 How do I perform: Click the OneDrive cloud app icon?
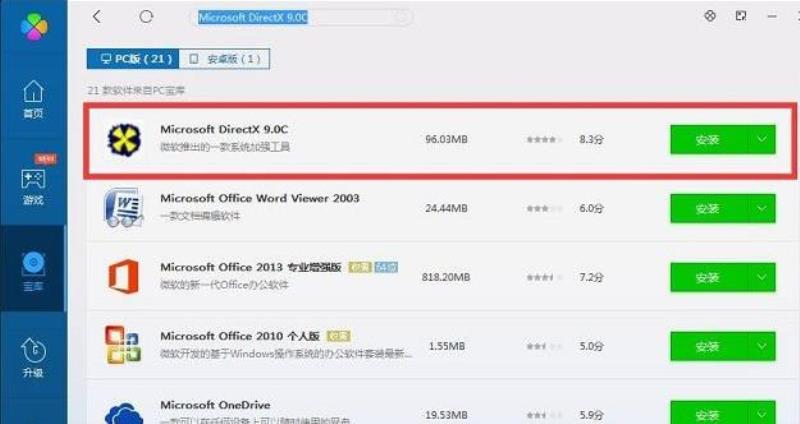click(123, 412)
